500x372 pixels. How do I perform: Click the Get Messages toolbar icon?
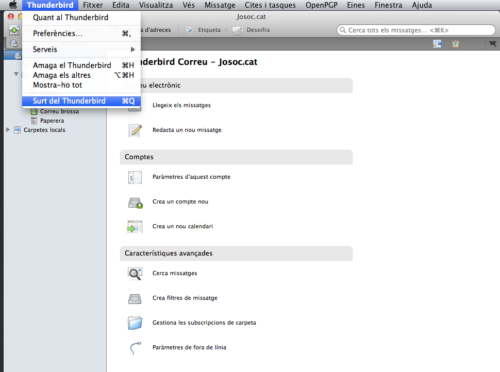(14, 30)
